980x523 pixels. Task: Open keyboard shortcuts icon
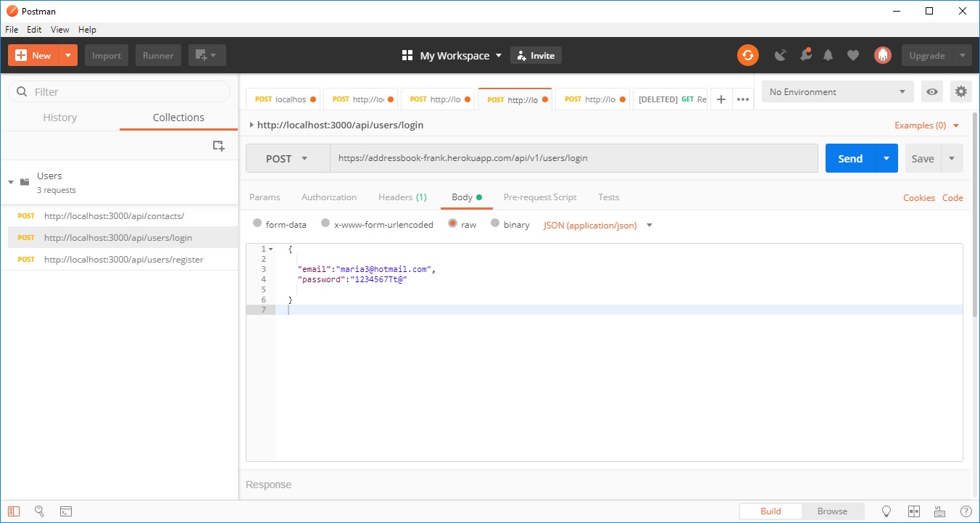(x=940, y=511)
